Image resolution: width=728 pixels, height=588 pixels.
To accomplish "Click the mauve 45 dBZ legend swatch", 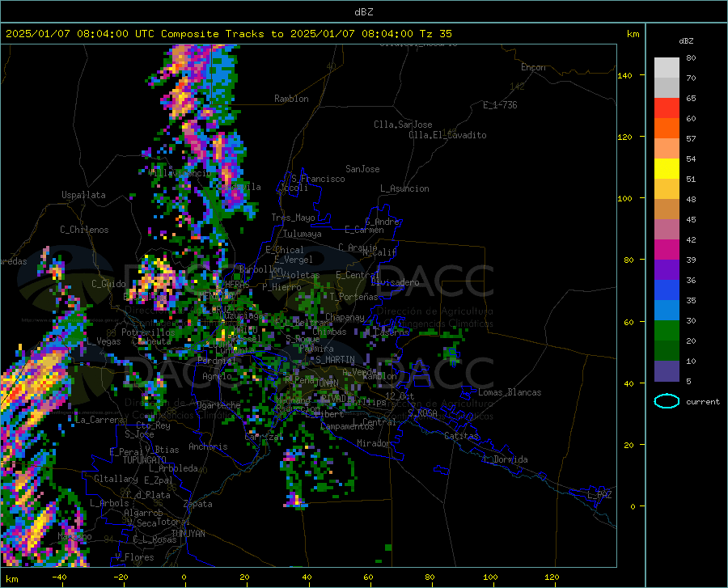I will tap(667, 229).
